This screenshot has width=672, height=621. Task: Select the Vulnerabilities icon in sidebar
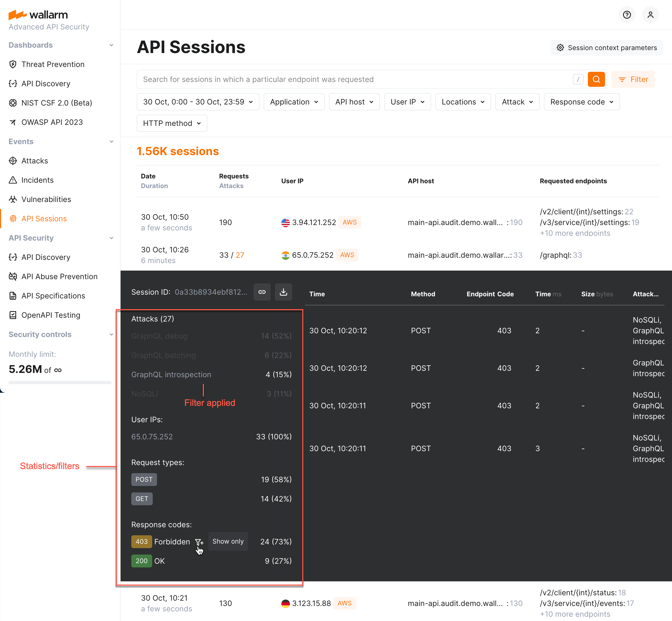click(13, 199)
